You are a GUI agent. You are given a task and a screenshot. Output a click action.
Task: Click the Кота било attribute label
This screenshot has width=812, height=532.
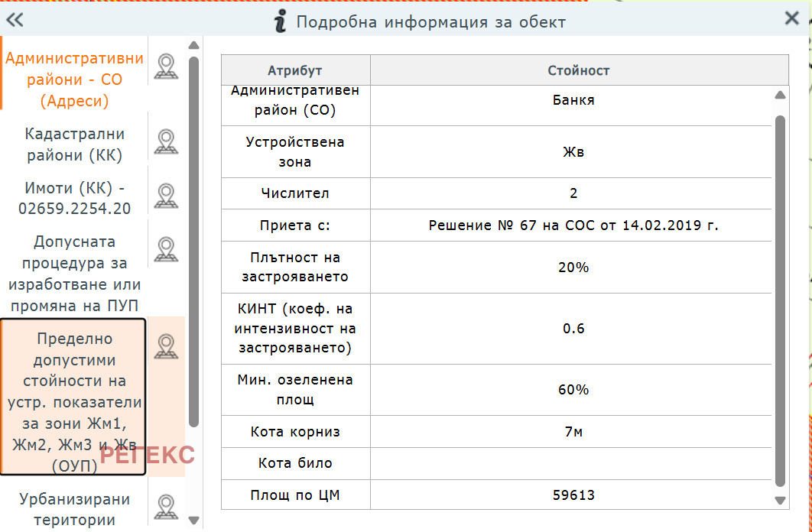coord(295,463)
